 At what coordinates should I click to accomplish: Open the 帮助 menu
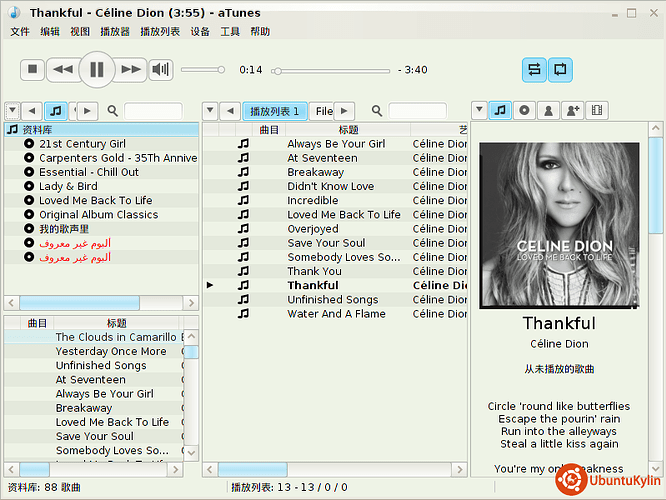260,31
